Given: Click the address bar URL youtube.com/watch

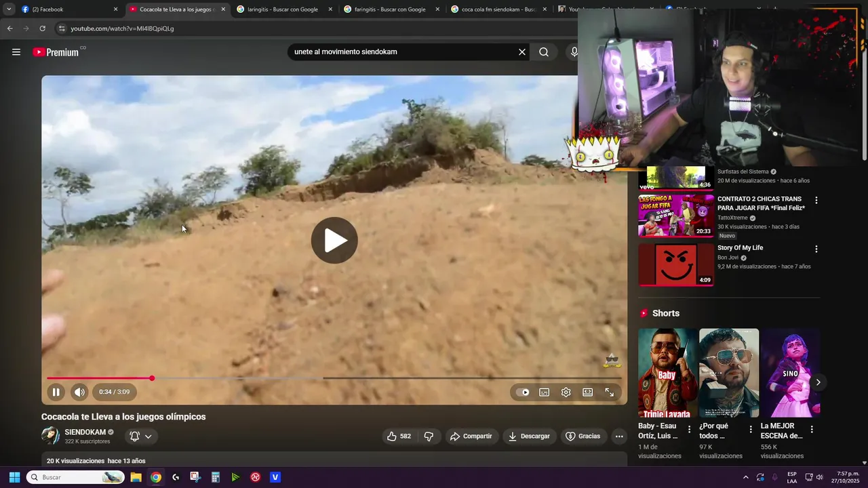Looking at the screenshot, I should [x=123, y=28].
